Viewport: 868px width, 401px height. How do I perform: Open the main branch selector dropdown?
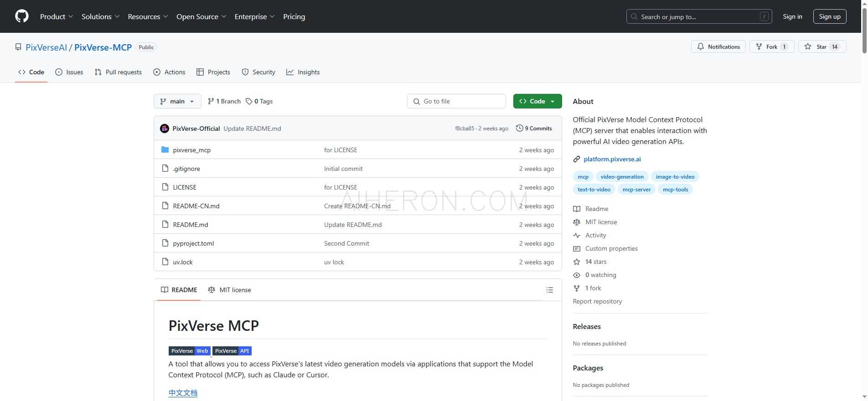177,101
